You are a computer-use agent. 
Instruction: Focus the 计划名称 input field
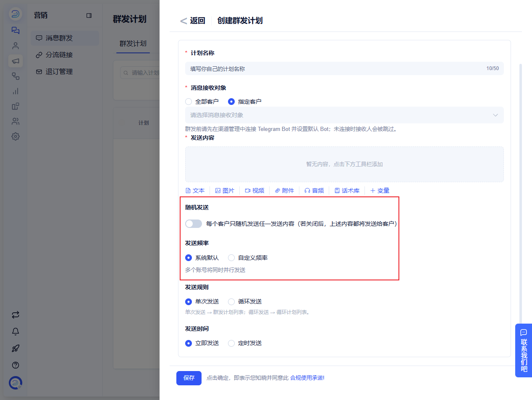click(344, 68)
